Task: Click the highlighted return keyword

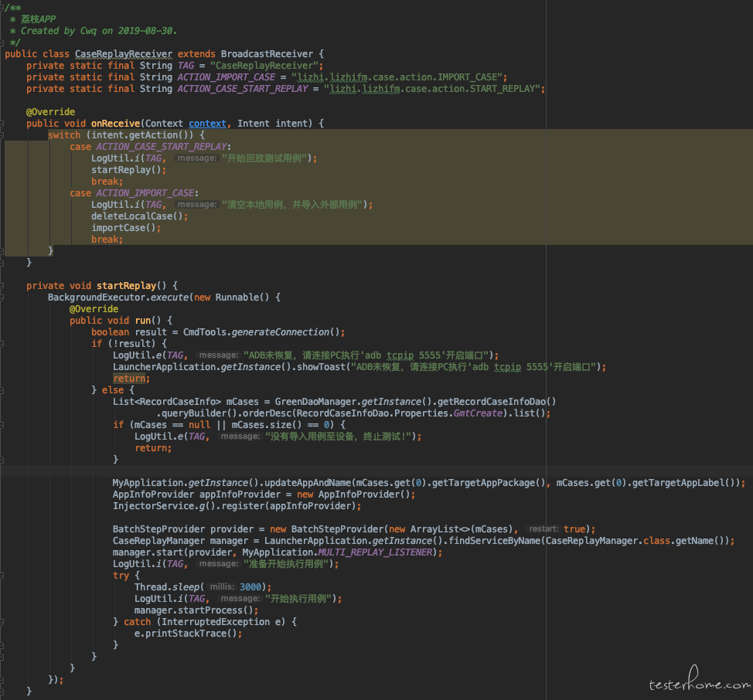Action: click(x=128, y=379)
